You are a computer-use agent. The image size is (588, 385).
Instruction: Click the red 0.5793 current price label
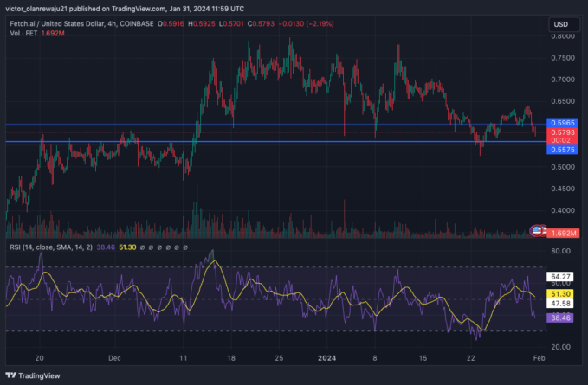pos(562,132)
